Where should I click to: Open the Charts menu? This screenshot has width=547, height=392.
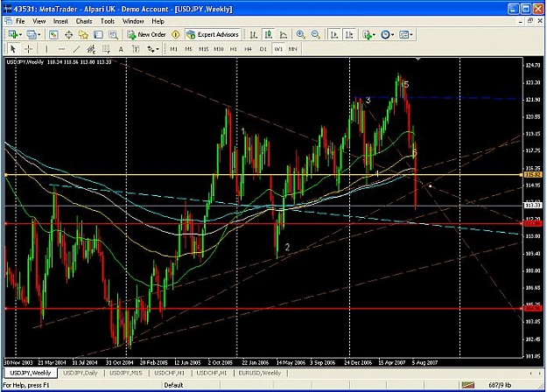84,21
